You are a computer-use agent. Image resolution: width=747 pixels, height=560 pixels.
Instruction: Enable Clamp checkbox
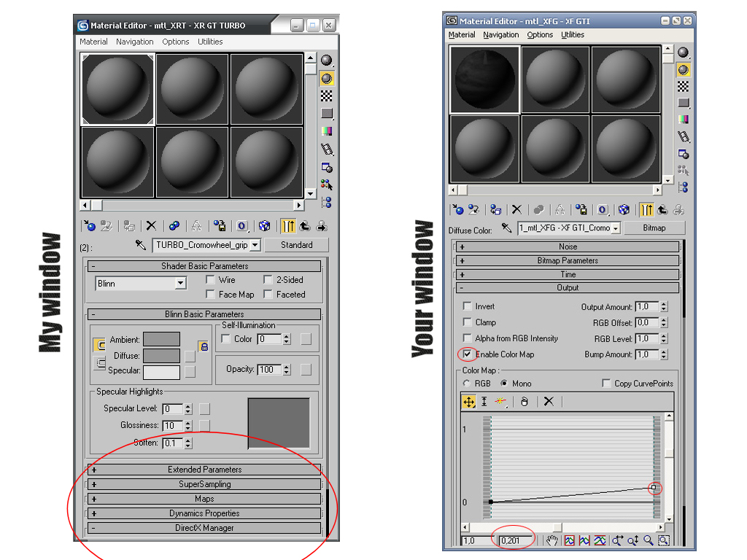point(468,322)
